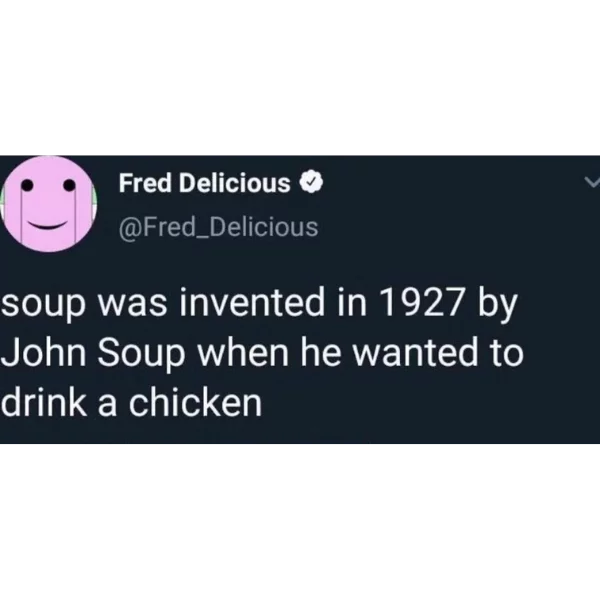
Task: Click the word "invented" in the tweet
Action: [252, 303]
